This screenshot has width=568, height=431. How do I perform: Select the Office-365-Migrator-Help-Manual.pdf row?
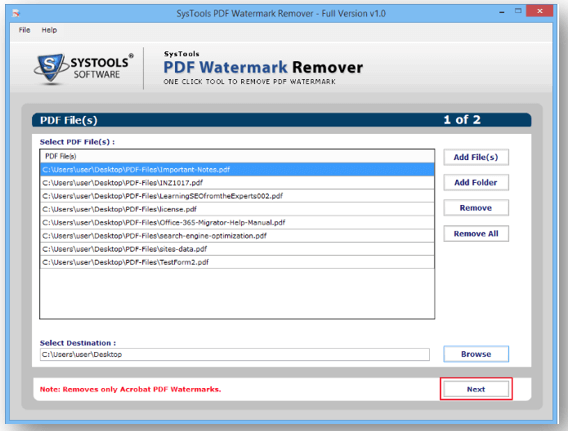click(237, 222)
